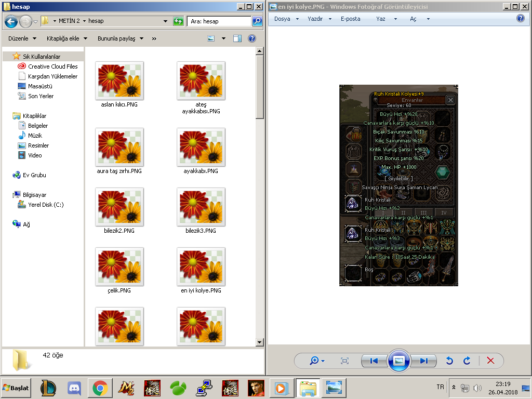
Task: Select the ateş ayakkabısı.PNG thumbnail
Action: (x=201, y=81)
